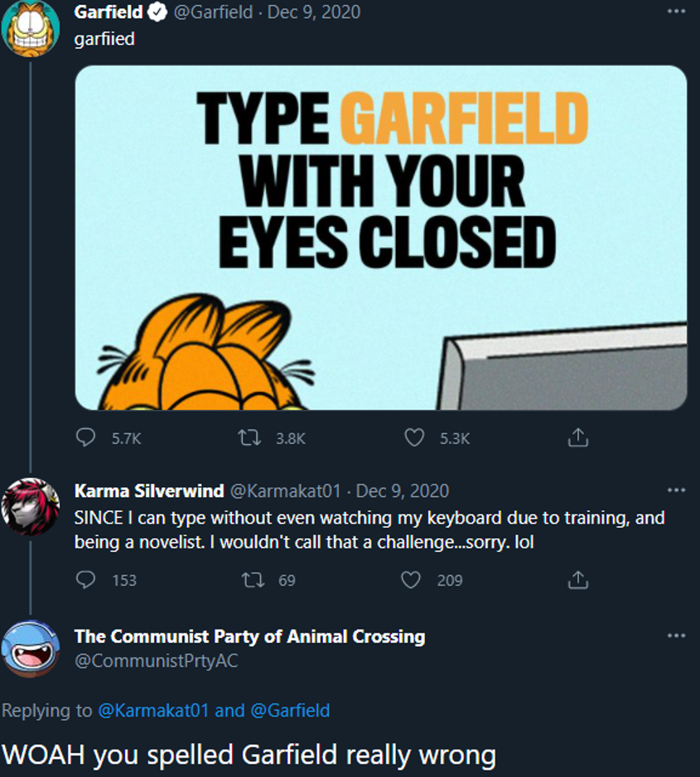Image resolution: width=700 pixels, height=777 pixels.
Task: Share Karma Silverwind's tweet
Action: click(577, 580)
